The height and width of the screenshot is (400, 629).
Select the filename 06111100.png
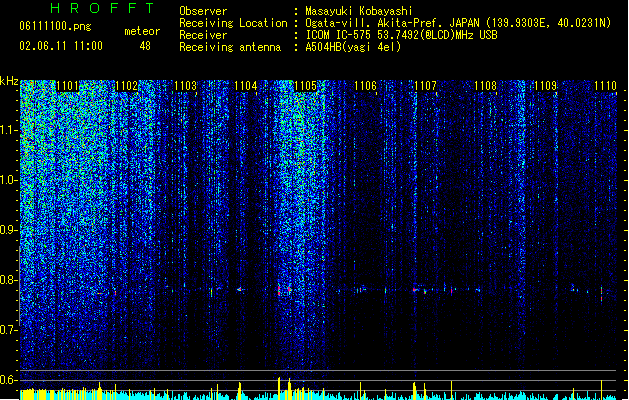point(55,26)
